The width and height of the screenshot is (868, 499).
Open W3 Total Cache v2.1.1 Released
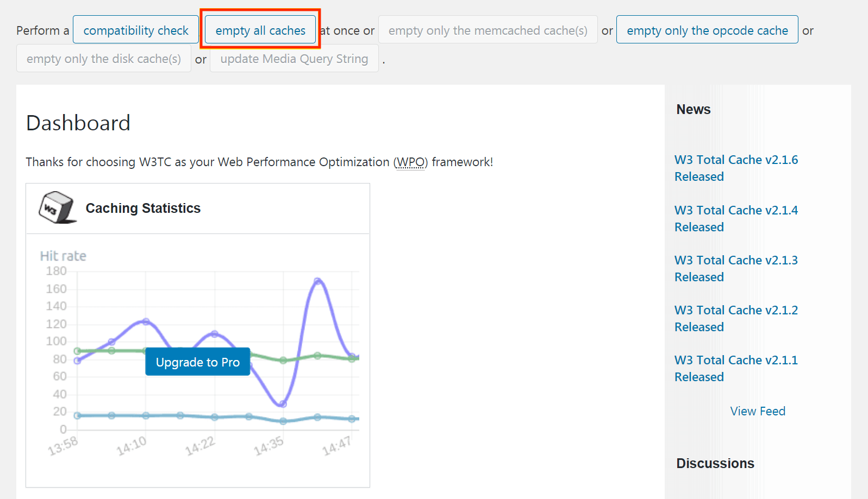click(x=735, y=368)
